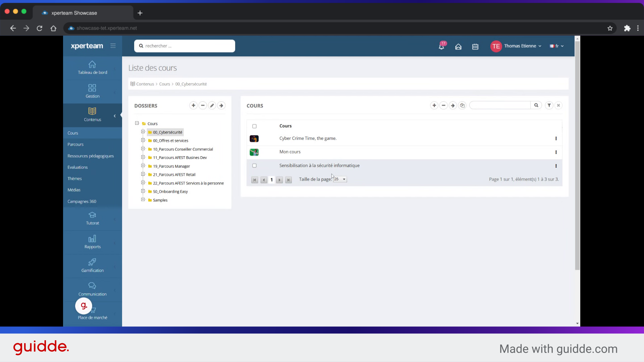Open the inbox envelope icon
The image size is (644, 362).
point(458,47)
